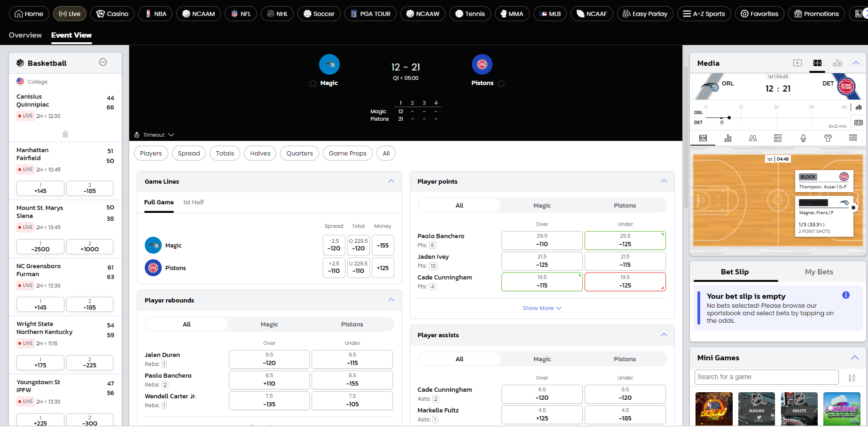
Task: Open the commentary microphone icon
Action: coord(803,138)
